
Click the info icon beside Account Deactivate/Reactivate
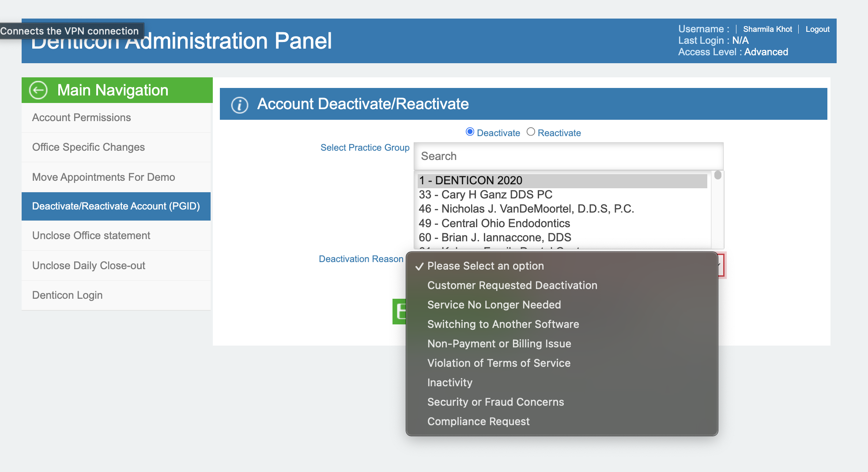click(240, 105)
